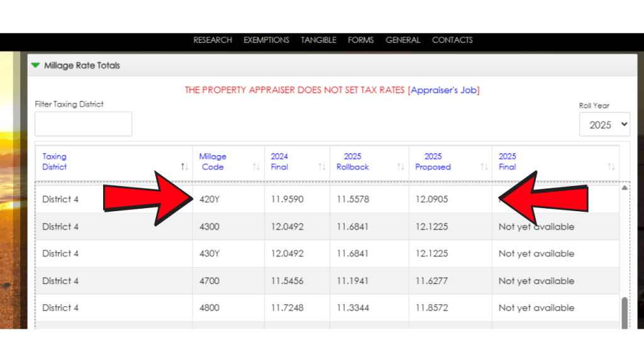The image size is (644, 362).
Task: Sort the Taxing District column
Action: tap(184, 167)
